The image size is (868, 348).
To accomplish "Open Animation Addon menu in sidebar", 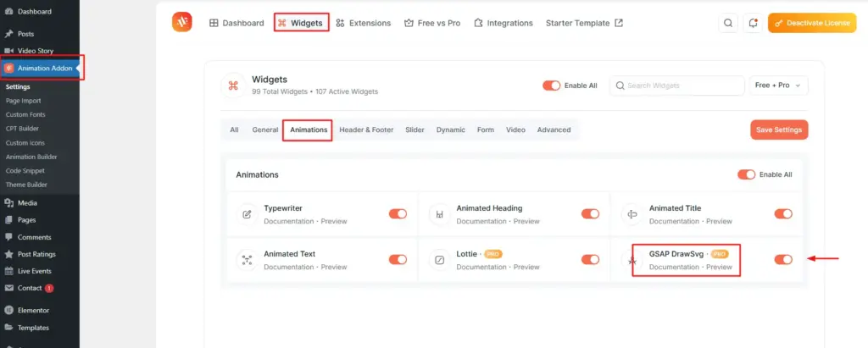I will (42, 69).
